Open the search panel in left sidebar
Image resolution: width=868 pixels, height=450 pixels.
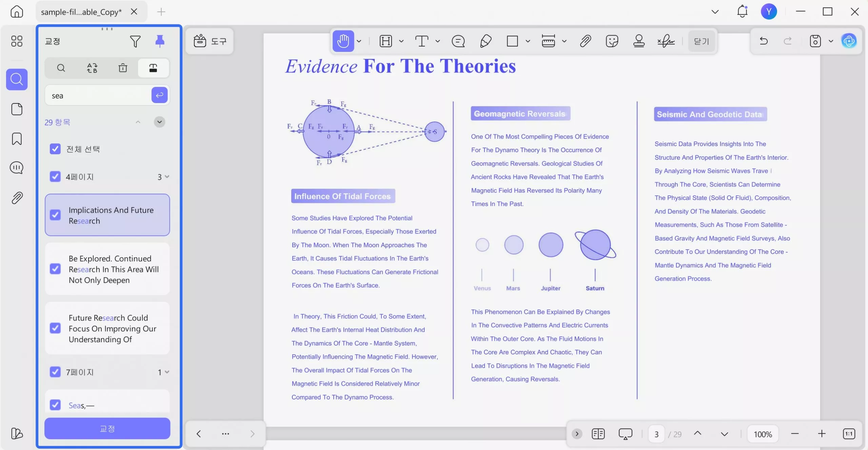click(x=17, y=79)
